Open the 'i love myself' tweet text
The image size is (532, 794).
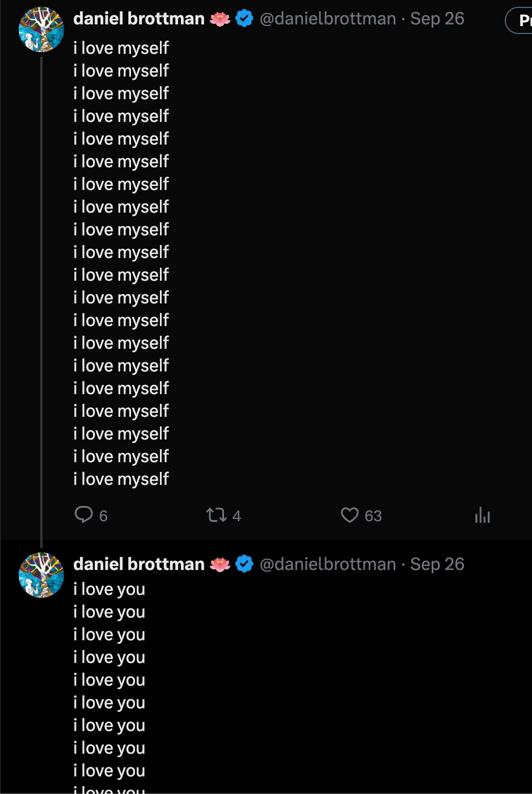[121, 263]
